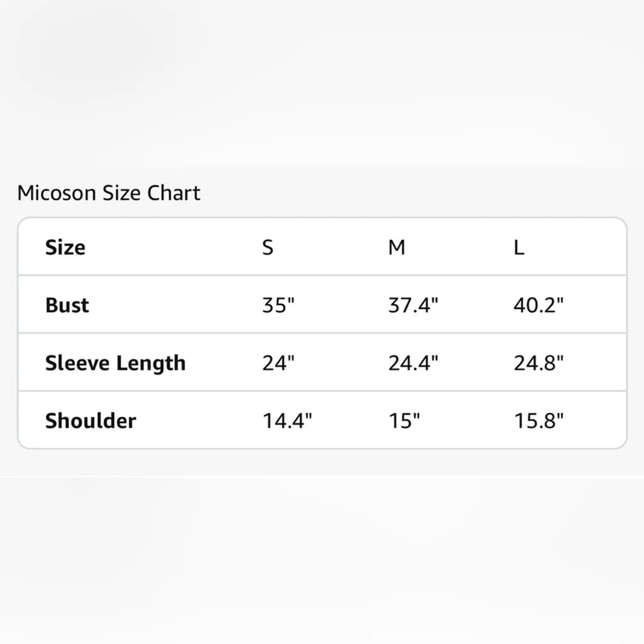Image resolution: width=644 pixels, height=644 pixels.
Task: Select the S size column header
Action: click(x=268, y=247)
